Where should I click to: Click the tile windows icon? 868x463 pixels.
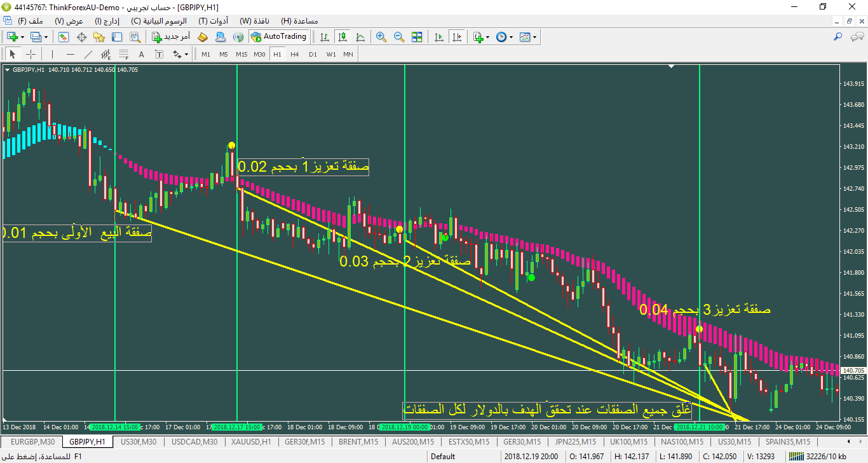[x=417, y=37]
